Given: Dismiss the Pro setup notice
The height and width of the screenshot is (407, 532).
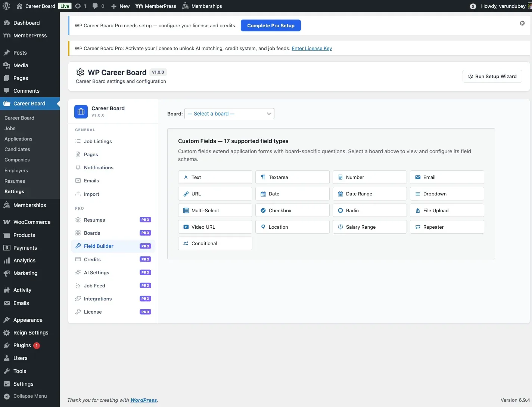Looking at the screenshot, I should click(x=522, y=23).
